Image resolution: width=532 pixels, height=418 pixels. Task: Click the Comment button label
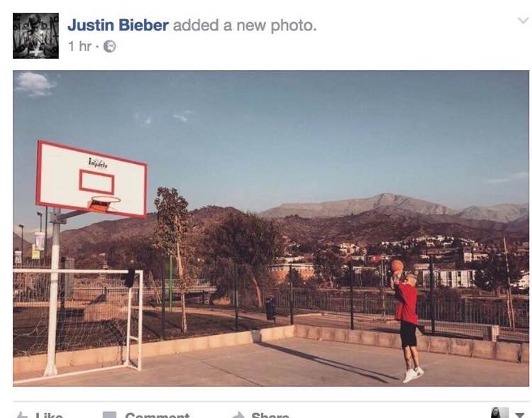click(157, 415)
